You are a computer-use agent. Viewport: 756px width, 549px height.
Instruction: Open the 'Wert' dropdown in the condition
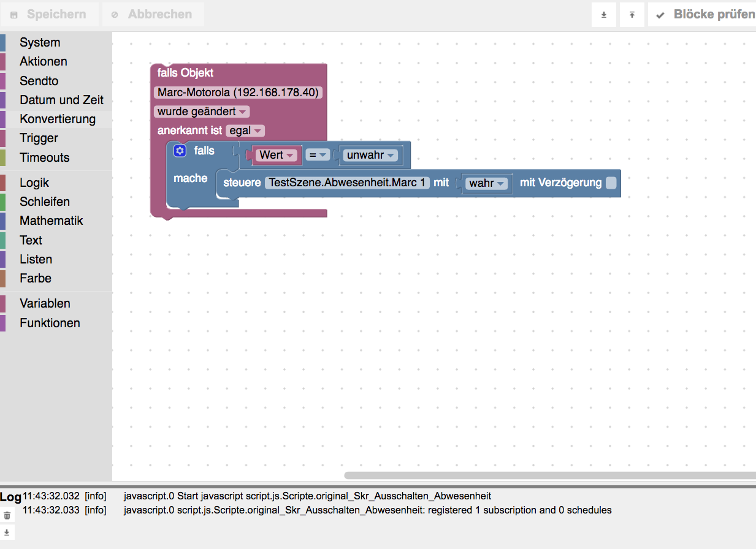(x=277, y=155)
